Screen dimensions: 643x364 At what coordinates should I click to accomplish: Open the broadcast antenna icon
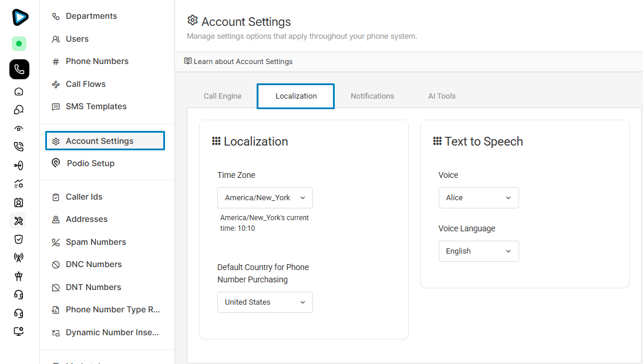(x=19, y=257)
